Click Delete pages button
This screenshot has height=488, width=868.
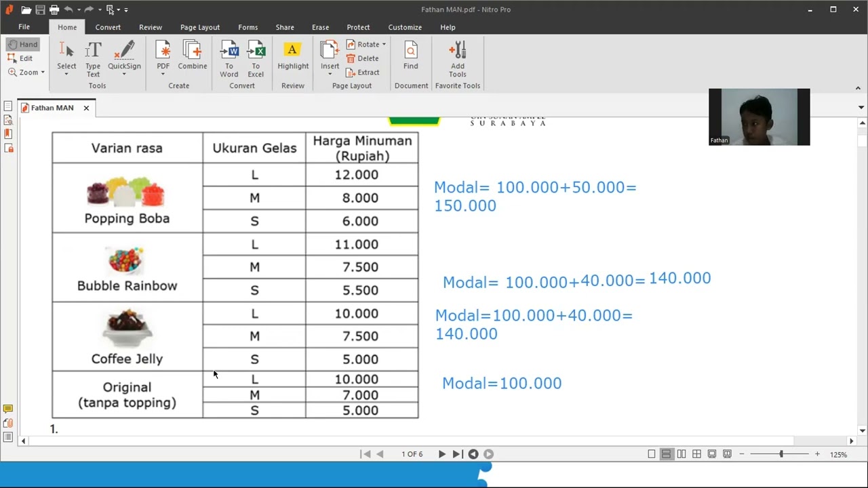coord(362,58)
